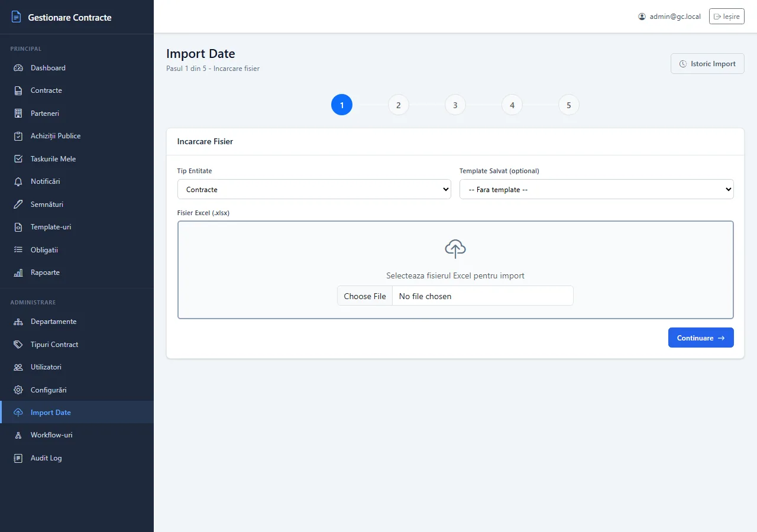The width and height of the screenshot is (757, 532).
Task: Click the Utilizatori people icon
Action: (x=18, y=367)
